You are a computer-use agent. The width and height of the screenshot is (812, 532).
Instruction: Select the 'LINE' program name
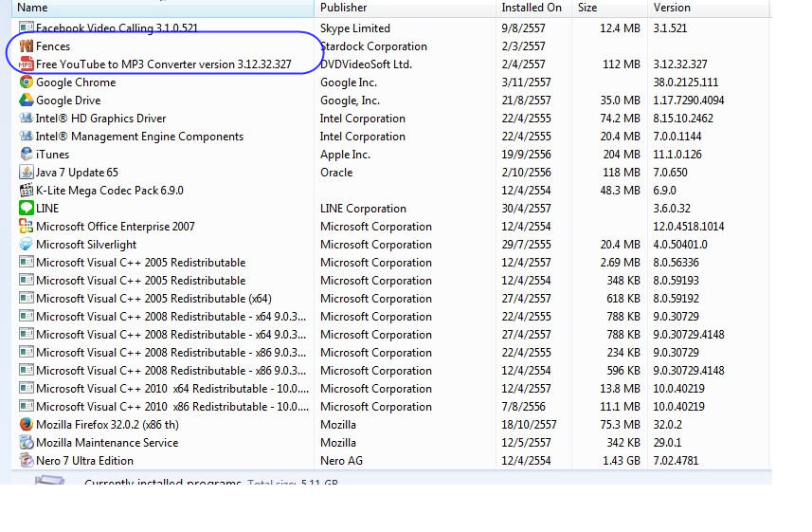point(47,209)
